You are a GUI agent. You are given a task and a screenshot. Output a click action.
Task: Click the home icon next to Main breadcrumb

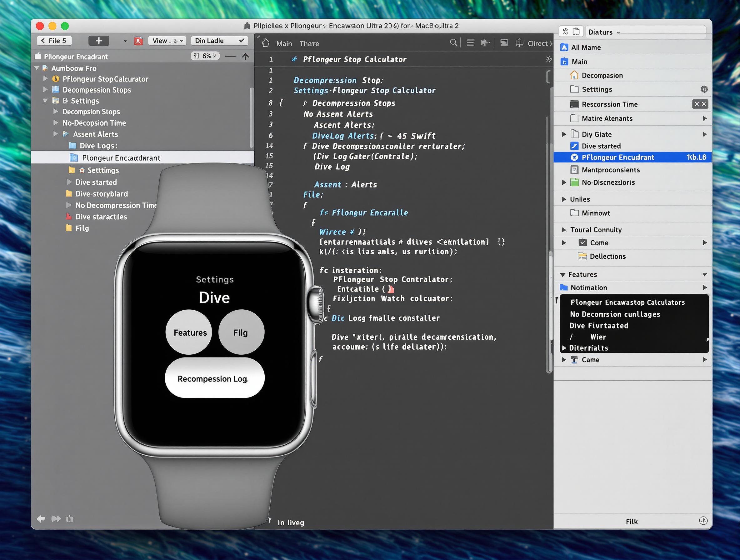point(266,43)
